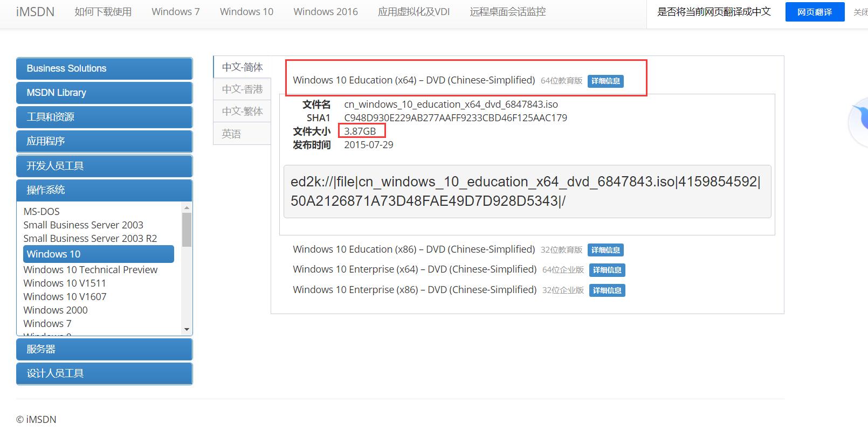Image resolution: width=868 pixels, height=445 pixels.
Task: Click the ISO file name text
Action: click(x=451, y=105)
